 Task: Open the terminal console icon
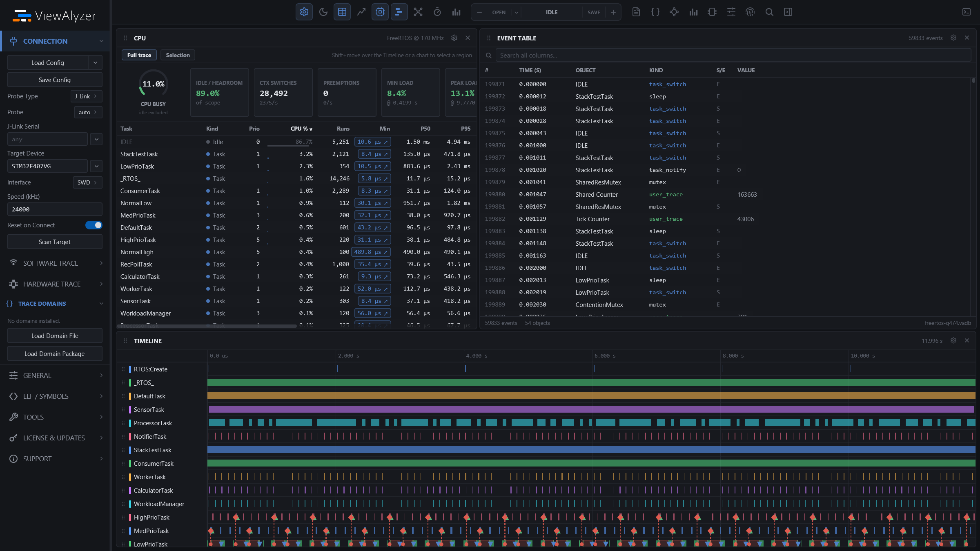click(x=967, y=12)
